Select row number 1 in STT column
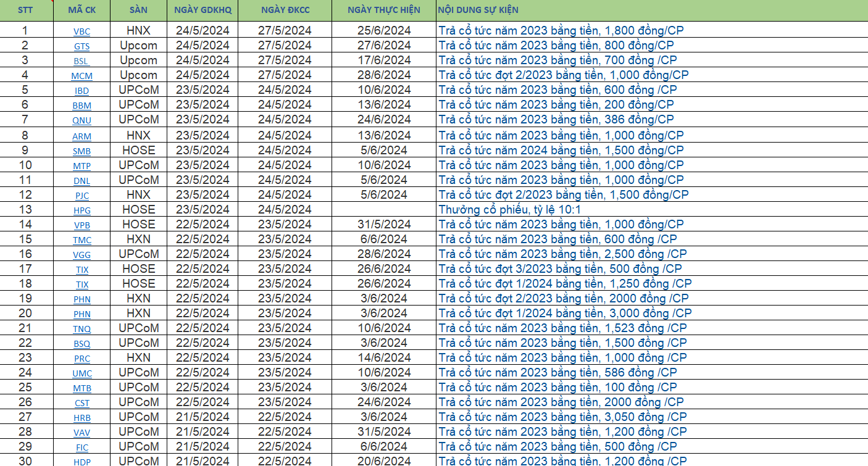The height and width of the screenshot is (466, 868). (25, 31)
